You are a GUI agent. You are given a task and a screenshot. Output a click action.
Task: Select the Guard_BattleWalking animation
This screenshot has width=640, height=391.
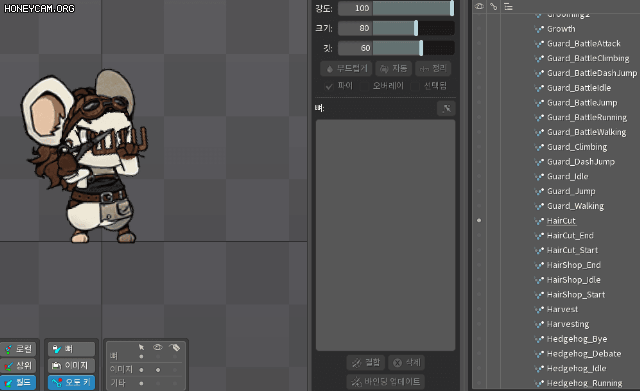click(587, 132)
